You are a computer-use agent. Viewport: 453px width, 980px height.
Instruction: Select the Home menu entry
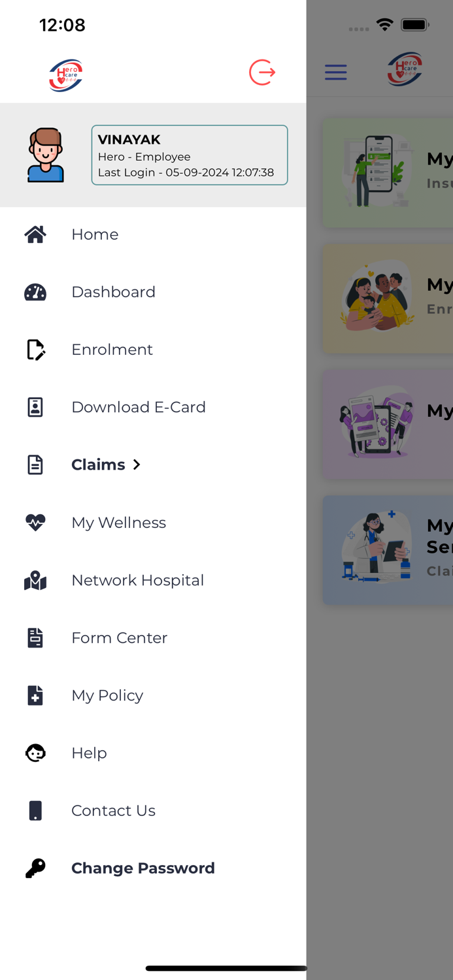point(95,234)
